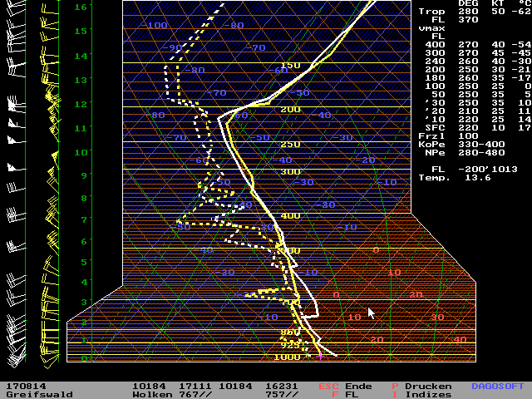Click the 1000 hPa pressure label

[x=288, y=357]
